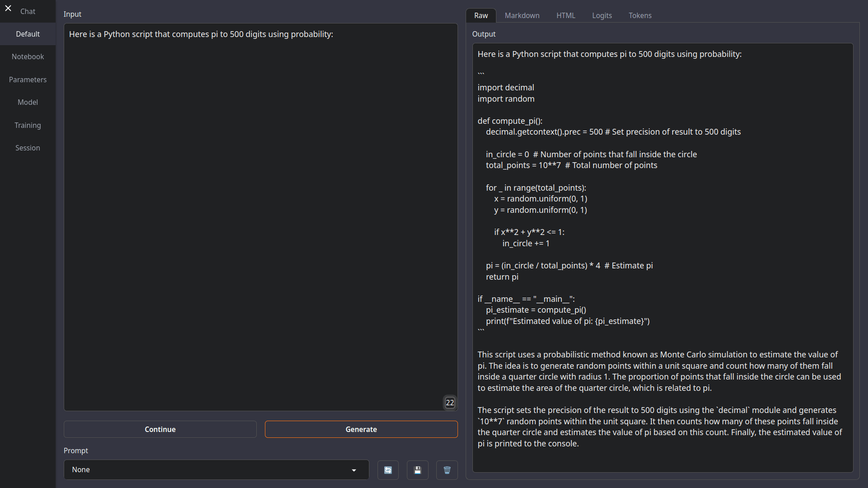Click the Continue button

click(x=160, y=429)
